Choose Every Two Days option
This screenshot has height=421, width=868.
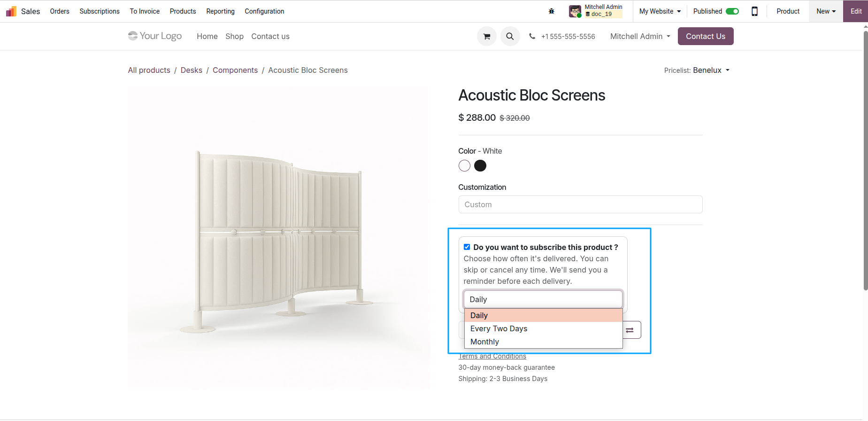[543, 328]
